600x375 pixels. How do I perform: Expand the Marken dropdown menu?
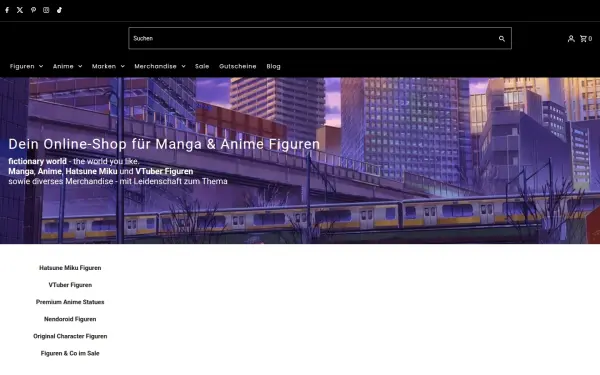[x=108, y=66]
